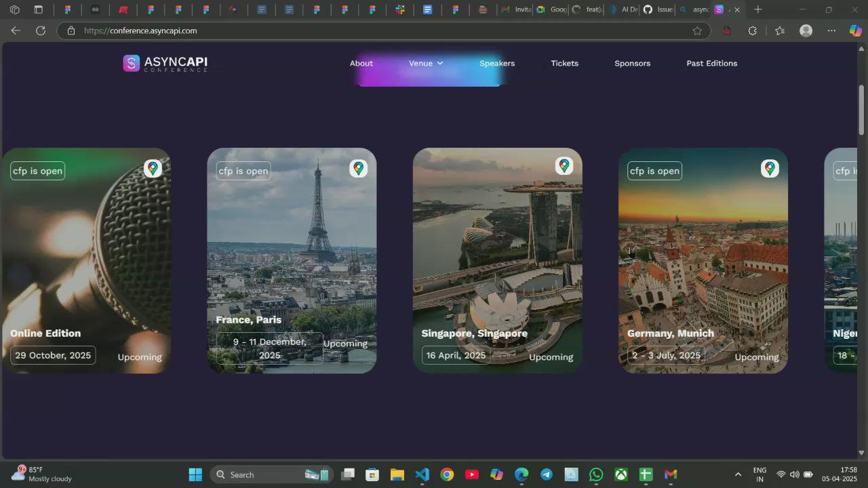The width and height of the screenshot is (868, 488).
Task: Go to the Speakers nav item
Action: 497,63
